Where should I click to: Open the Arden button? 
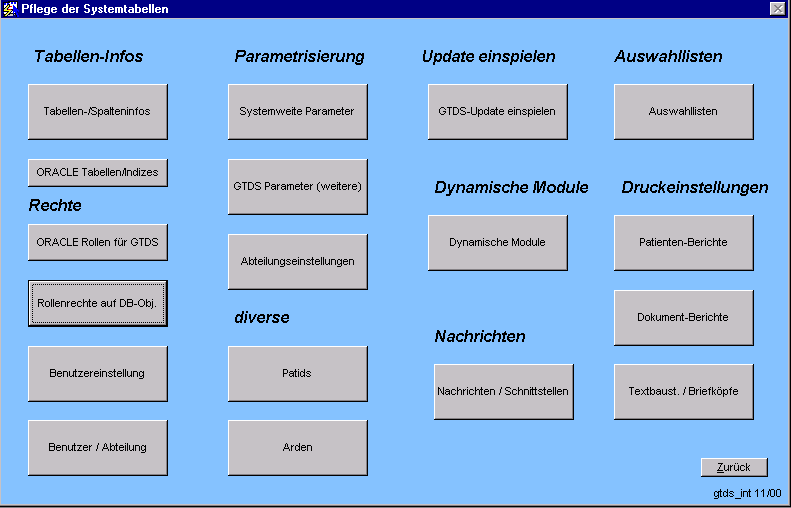(x=297, y=447)
